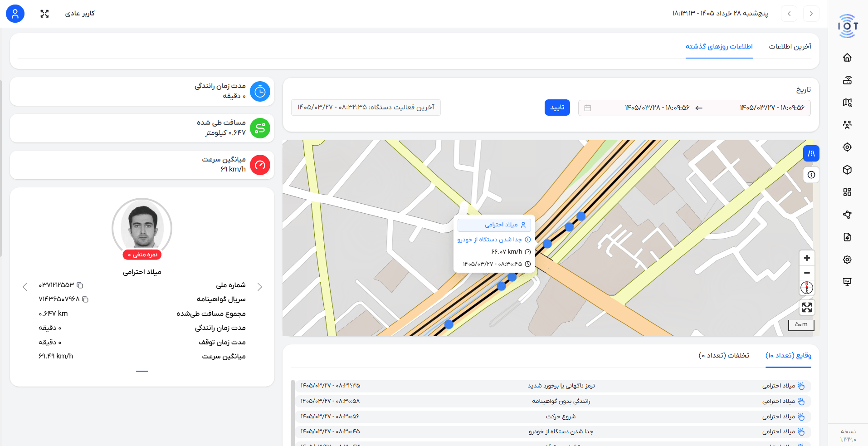Click the start date ۱۴۰۵/۰۳/۲۷ - ۱۸:۰۹:۵۶
The width and height of the screenshot is (868, 446).
pyautogui.click(x=772, y=108)
